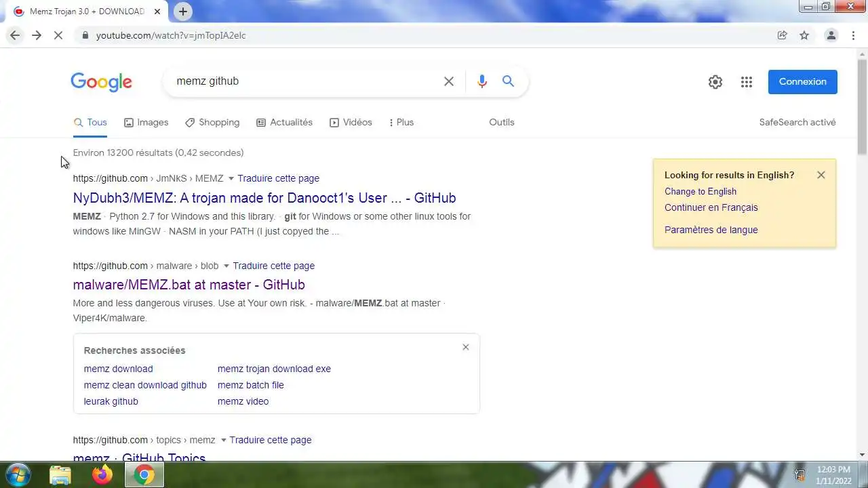Screen dimensions: 868x488
Task: Expand the arrow beside github.com malware blob
Action: tap(226, 266)
